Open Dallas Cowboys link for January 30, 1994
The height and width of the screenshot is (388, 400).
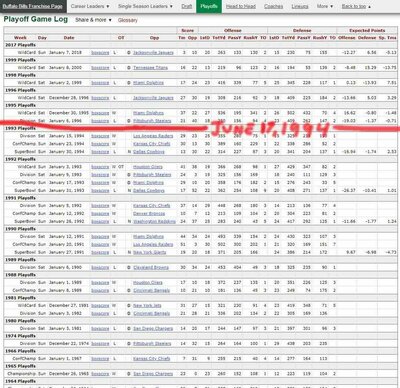(149, 152)
